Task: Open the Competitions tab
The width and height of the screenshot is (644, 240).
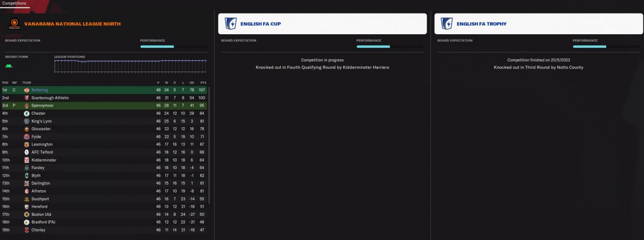Action: coord(14,3)
